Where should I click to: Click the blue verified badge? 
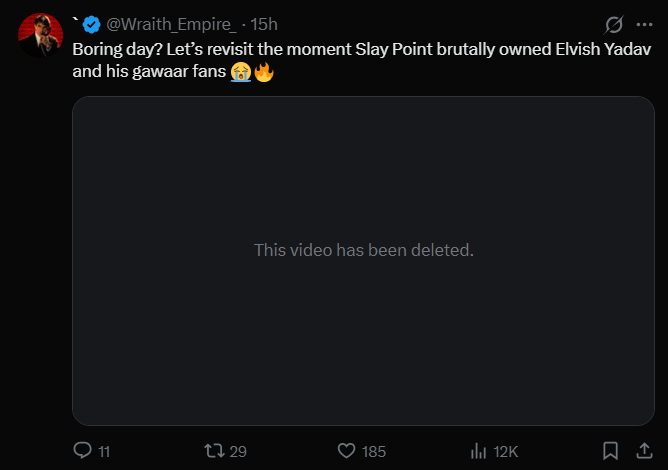point(91,25)
